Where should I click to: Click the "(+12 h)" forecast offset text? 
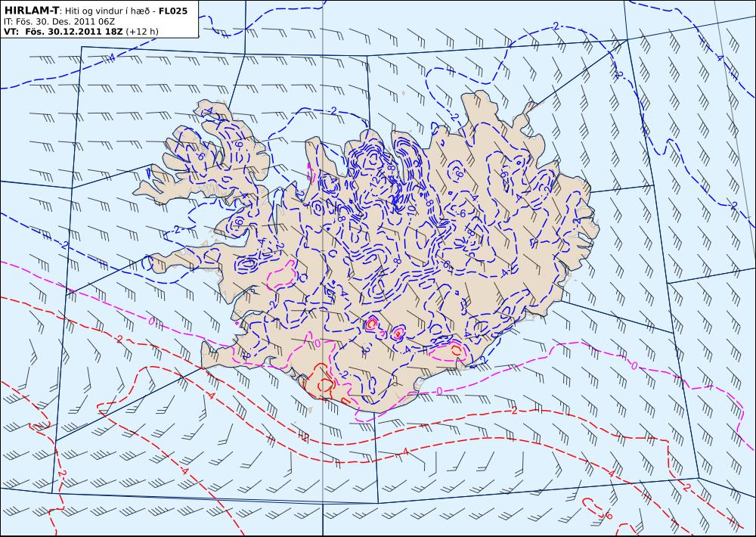tap(142, 32)
